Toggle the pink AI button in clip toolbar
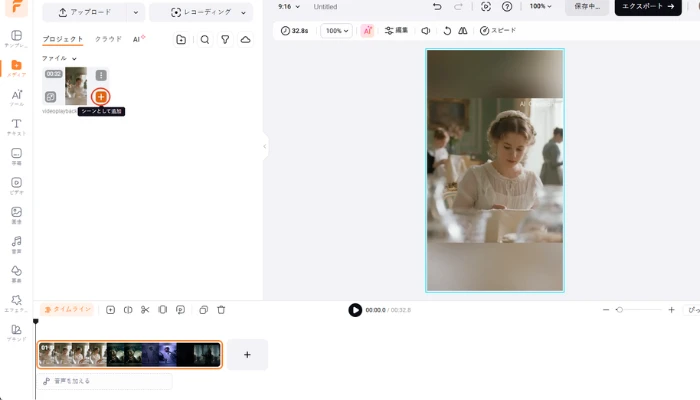 tap(367, 31)
